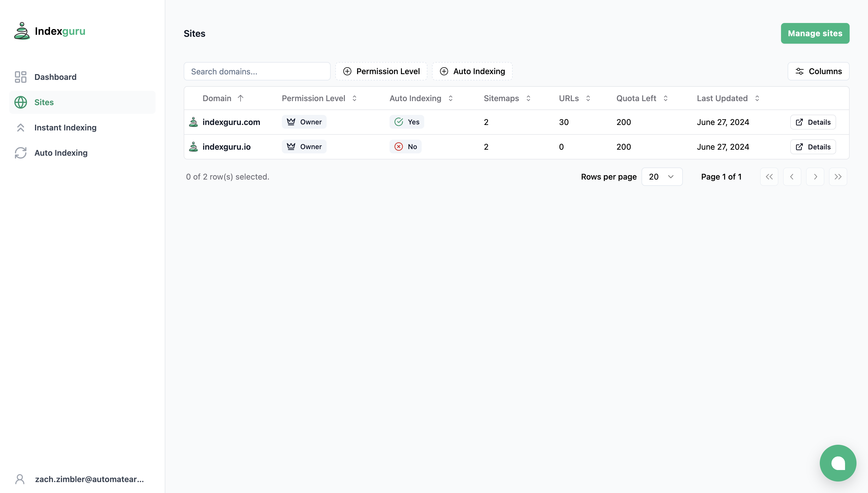Open the chat bubble widget
Viewport: 868px width, 493px height.
pyautogui.click(x=838, y=463)
